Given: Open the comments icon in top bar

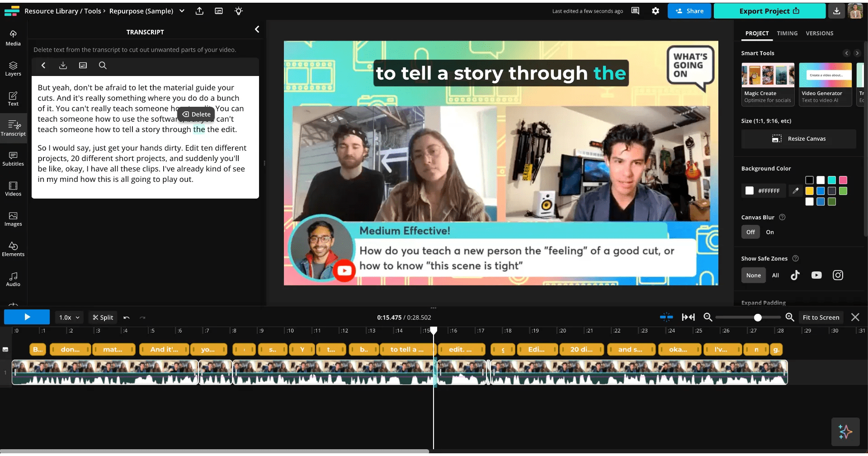Looking at the screenshot, I should [x=635, y=11].
